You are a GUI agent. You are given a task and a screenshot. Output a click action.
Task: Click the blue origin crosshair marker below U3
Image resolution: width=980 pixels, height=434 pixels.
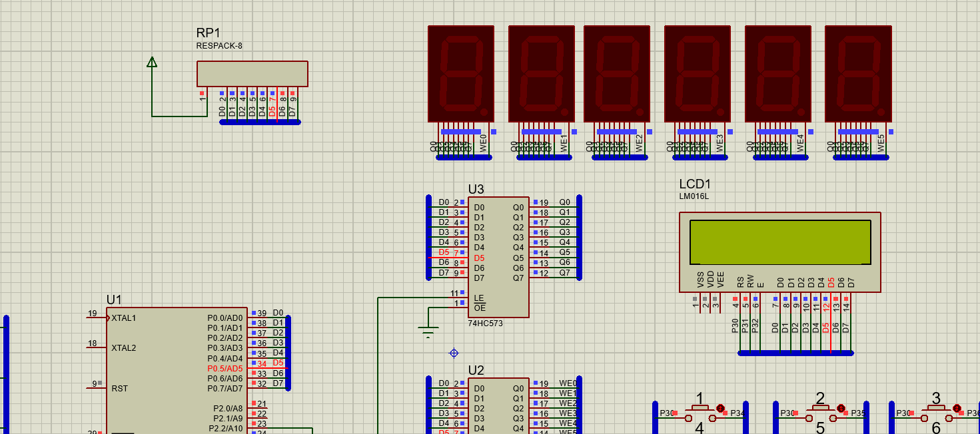[454, 353]
